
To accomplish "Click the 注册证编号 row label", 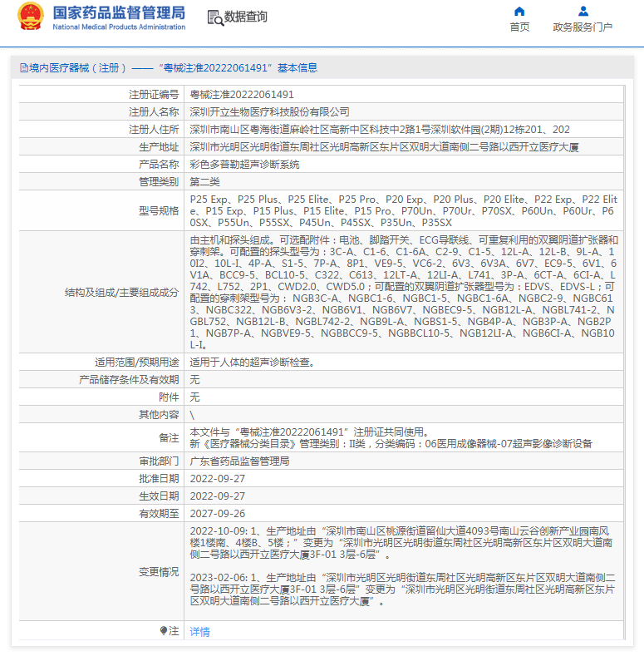I will tap(154, 95).
